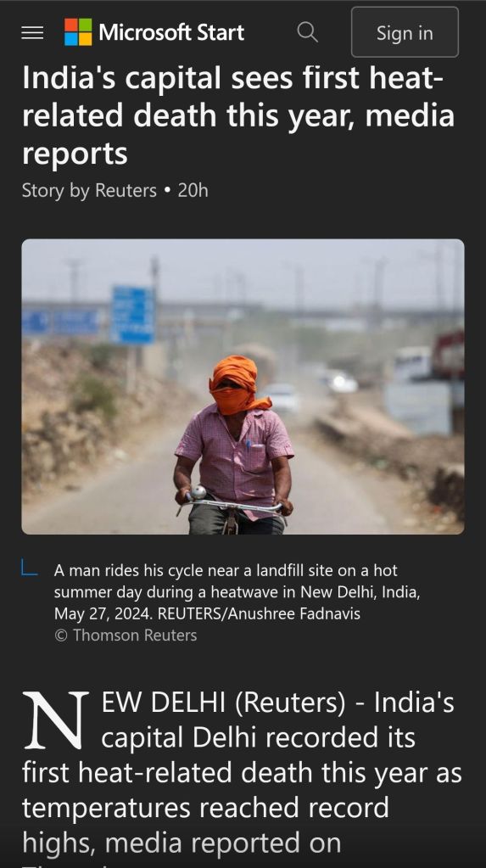Open search with the magnifier icon
The width and height of the screenshot is (486, 868).
tap(307, 32)
